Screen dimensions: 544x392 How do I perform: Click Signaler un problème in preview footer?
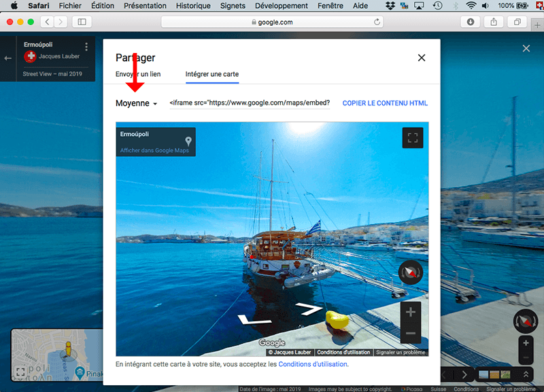click(401, 353)
